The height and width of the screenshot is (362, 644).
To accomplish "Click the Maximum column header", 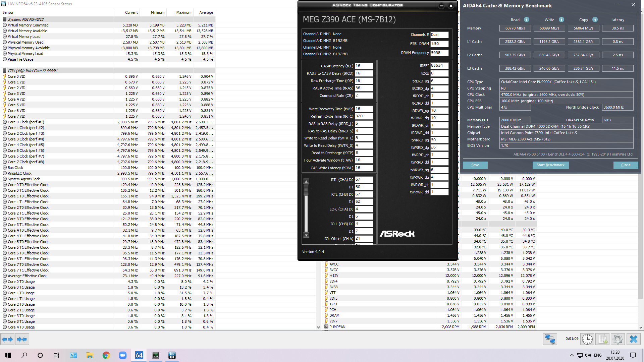I will click(184, 12).
